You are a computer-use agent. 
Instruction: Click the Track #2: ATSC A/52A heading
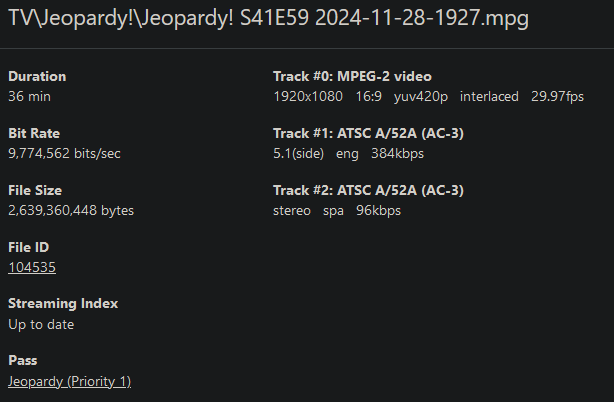pos(368,190)
